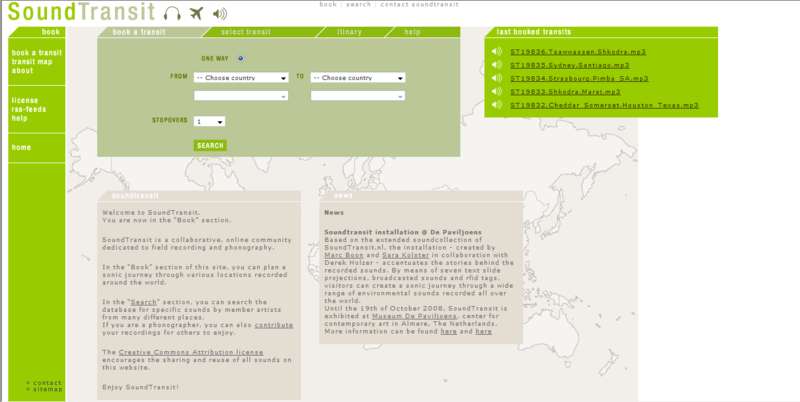Open 'rss-feeds' in the sidebar
Viewport: 800px width, 402px height.
click(x=29, y=109)
